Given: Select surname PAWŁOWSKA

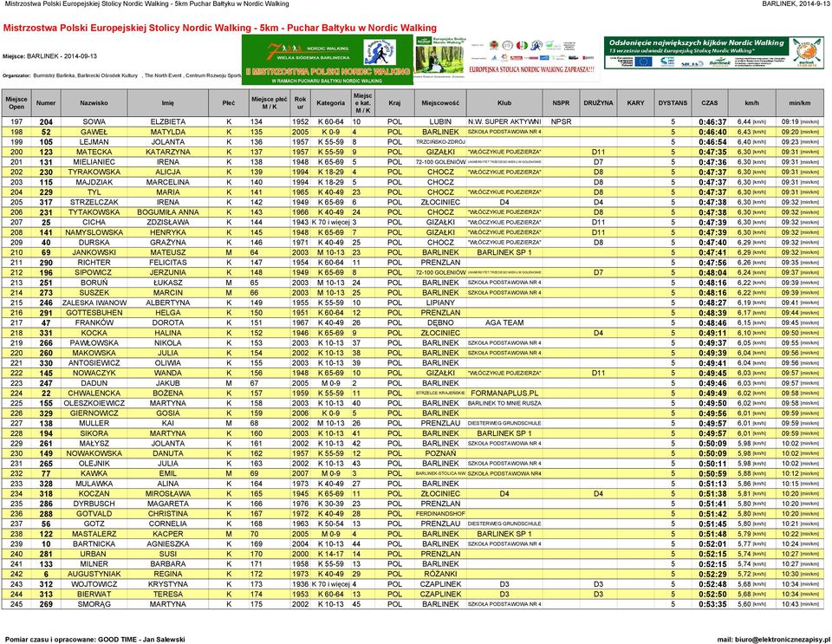Looking at the screenshot, I should tap(94, 343).
